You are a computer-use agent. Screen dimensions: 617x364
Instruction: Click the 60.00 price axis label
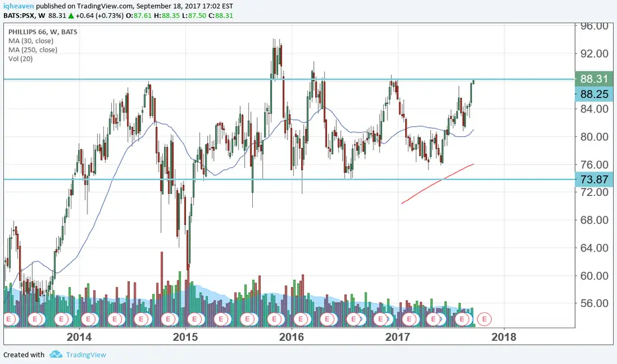(594, 276)
